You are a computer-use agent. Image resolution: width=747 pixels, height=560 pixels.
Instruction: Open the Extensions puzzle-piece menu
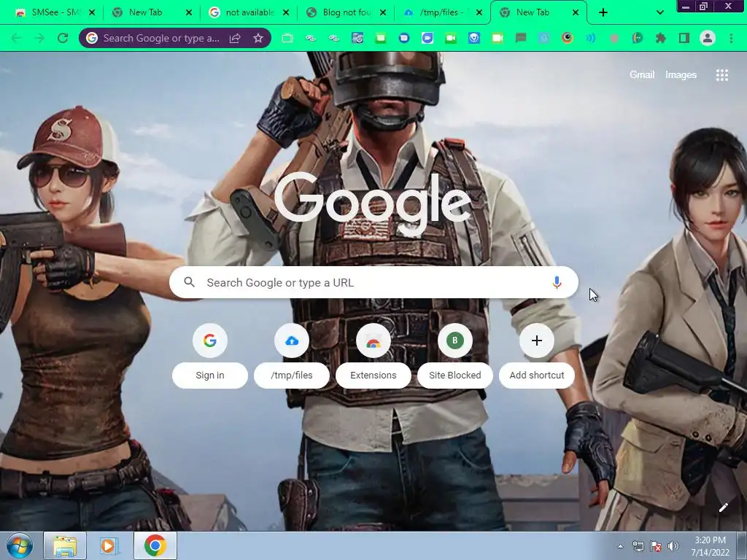[661, 38]
